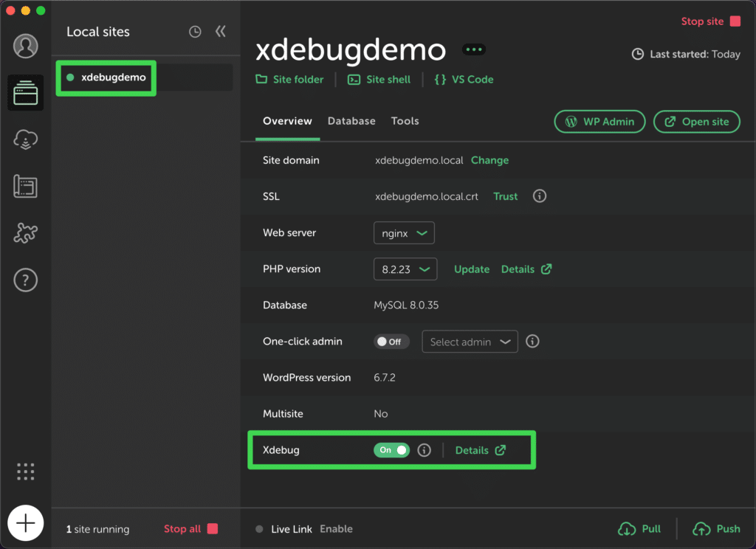Open the xdebugdemo site options ellipsis menu
The image size is (756, 549).
(474, 49)
